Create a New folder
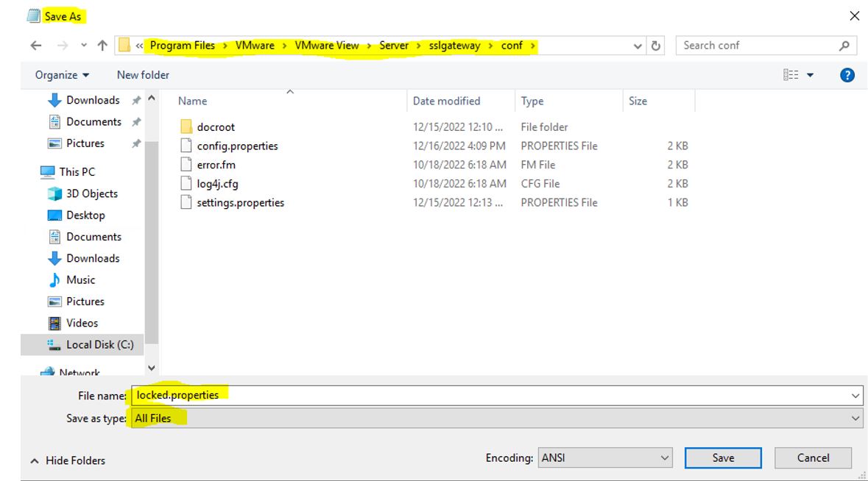Image resolution: width=868 pixels, height=481 pixels. click(143, 75)
